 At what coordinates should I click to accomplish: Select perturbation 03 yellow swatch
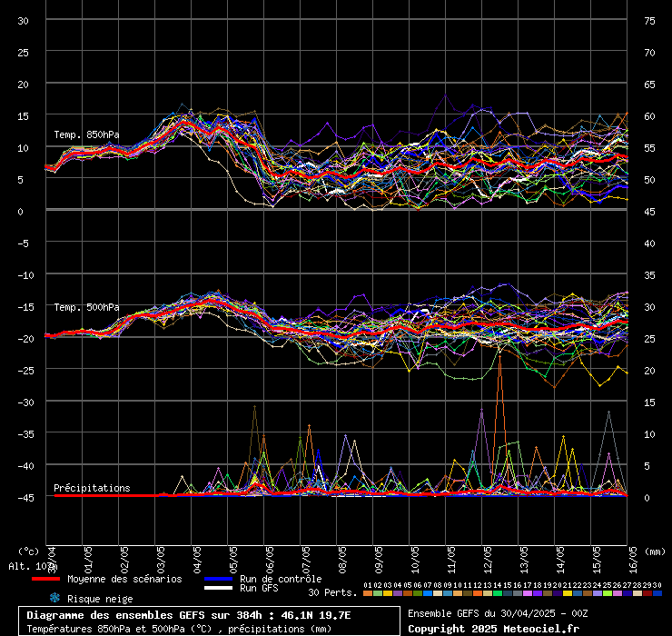(x=388, y=593)
